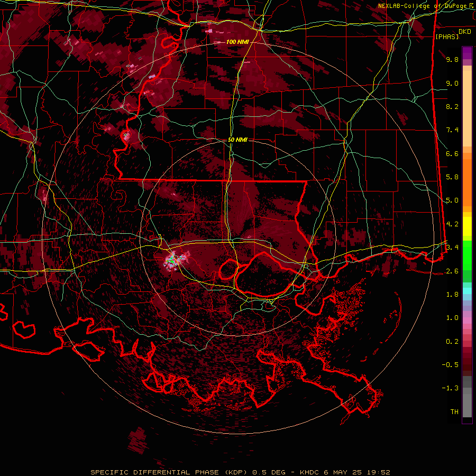The image size is (476, 476).
Task: Click the [PHAS] legend label
Action: coord(447,36)
